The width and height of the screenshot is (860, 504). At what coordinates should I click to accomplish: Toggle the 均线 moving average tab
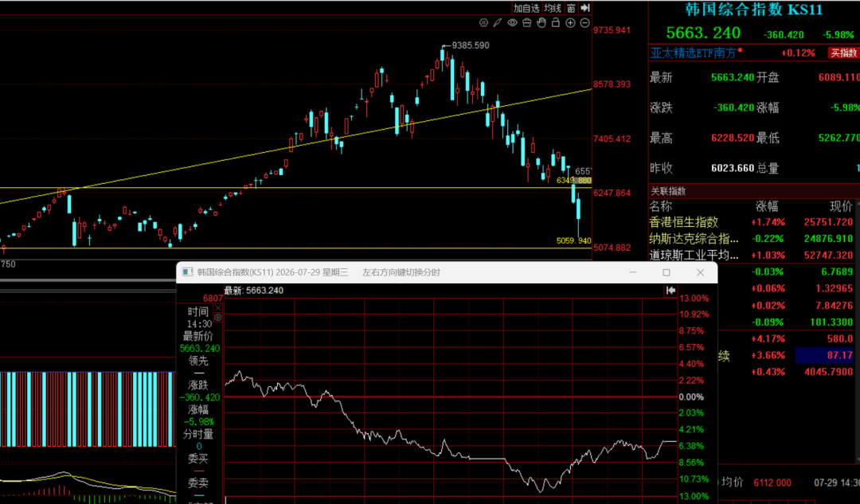[553, 8]
